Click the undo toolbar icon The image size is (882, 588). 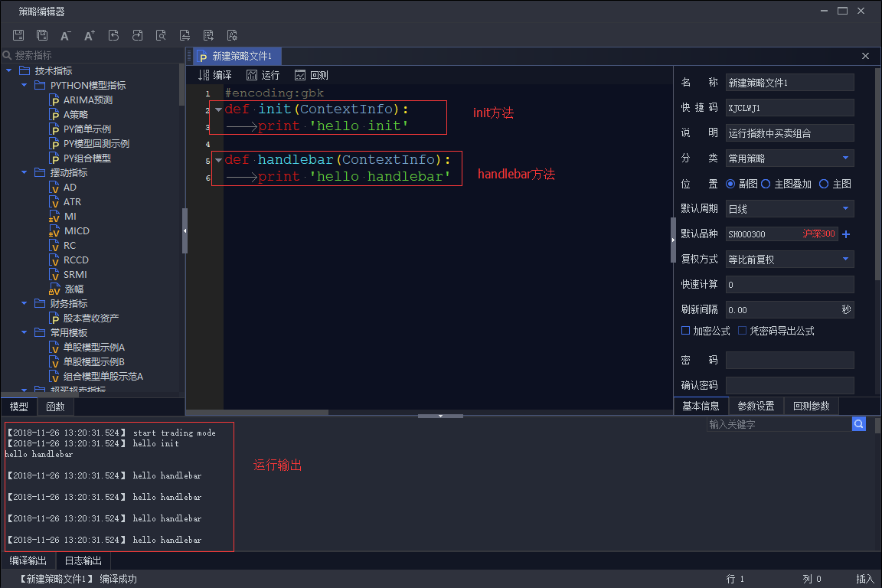point(113,35)
